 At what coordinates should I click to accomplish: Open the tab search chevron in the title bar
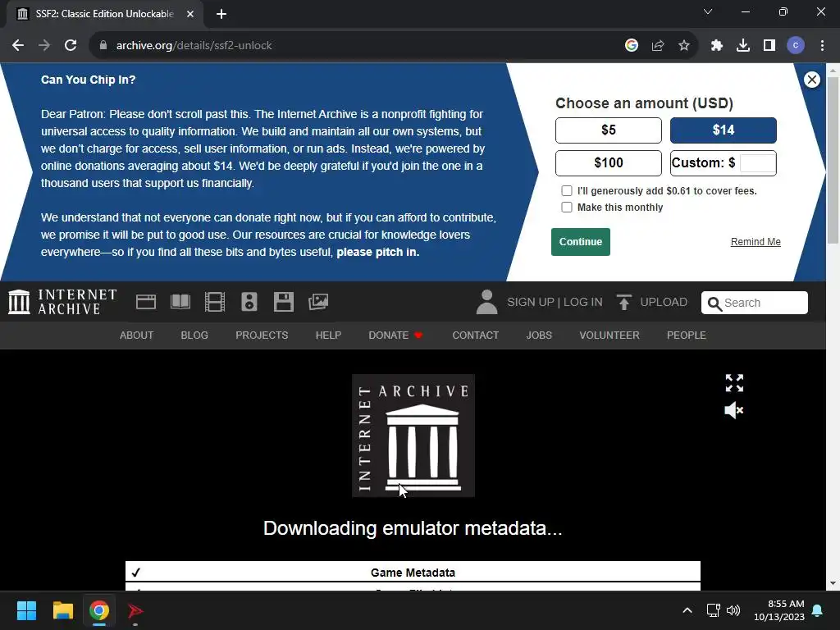tap(708, 11)
